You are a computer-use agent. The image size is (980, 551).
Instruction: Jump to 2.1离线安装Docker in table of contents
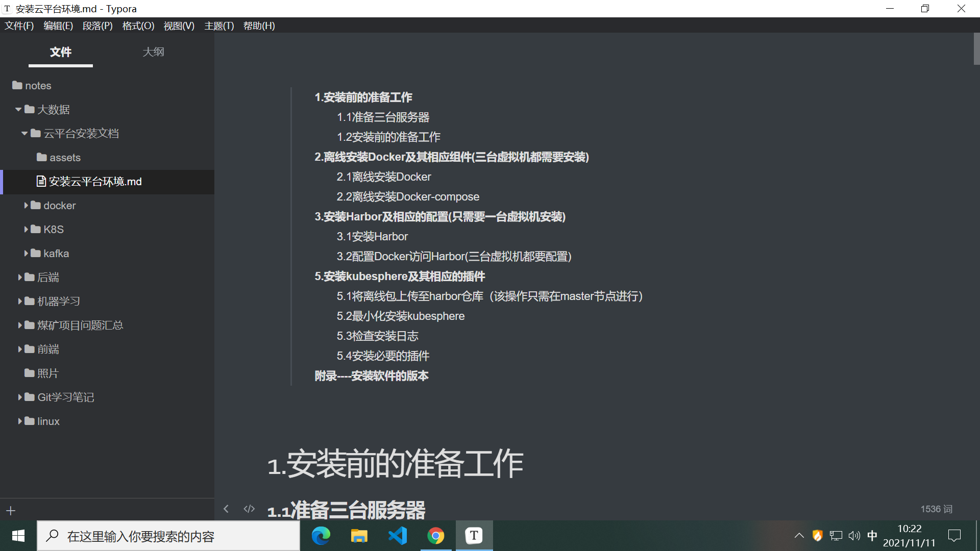tap(383, 177)
